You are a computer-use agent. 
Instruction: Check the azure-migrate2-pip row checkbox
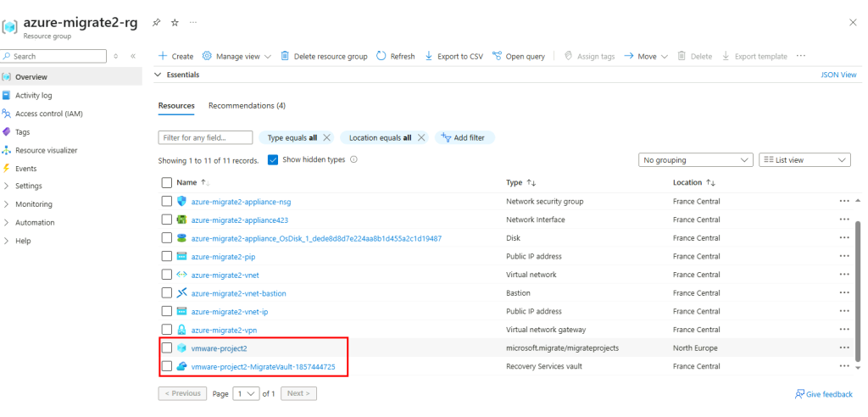pos(167,256)
